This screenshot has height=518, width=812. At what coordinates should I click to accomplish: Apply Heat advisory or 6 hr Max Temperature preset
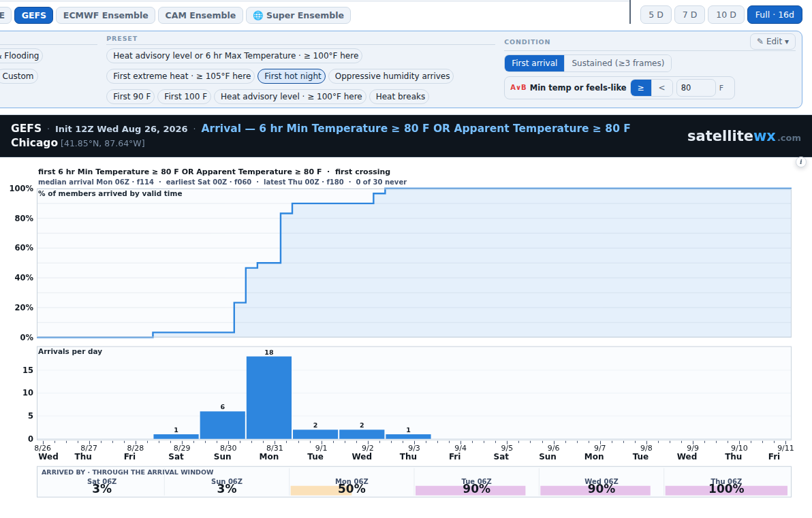coord(234,55)
